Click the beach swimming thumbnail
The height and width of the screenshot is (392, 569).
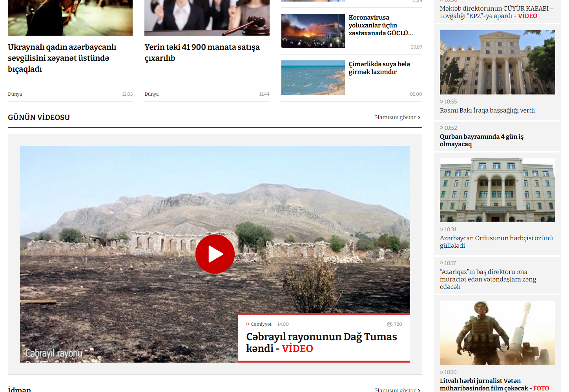(313, 78)
